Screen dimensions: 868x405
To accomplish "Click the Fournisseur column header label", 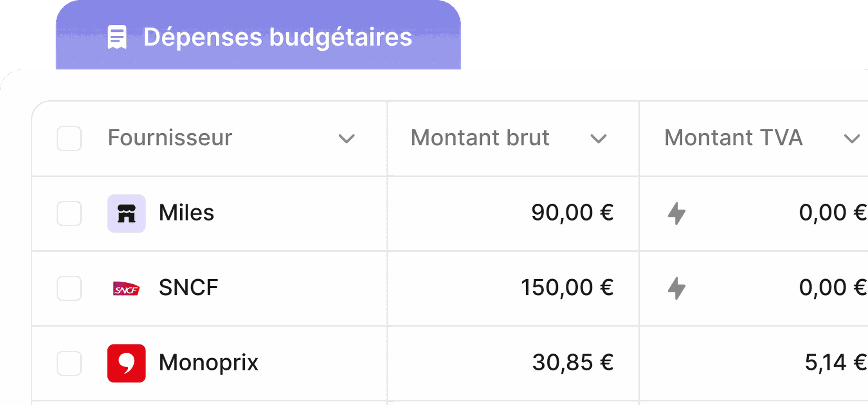I will point(170,138).
